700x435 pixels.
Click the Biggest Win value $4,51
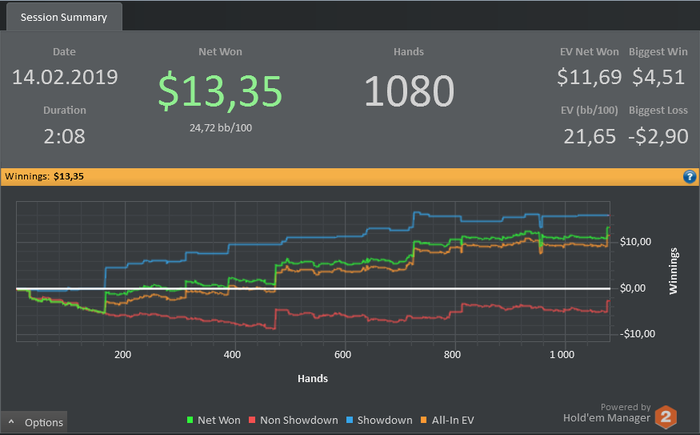(658, 77)
